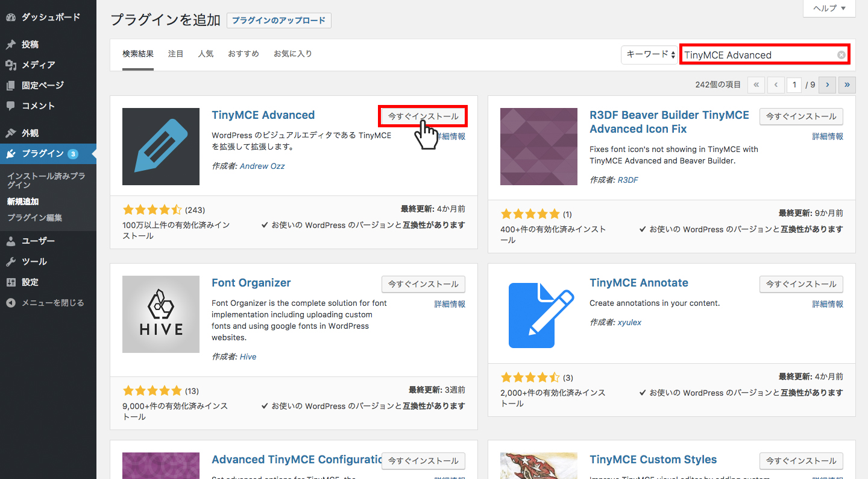
Task: Expand the ヘルプ help panel
Action: tap(829, 8)
